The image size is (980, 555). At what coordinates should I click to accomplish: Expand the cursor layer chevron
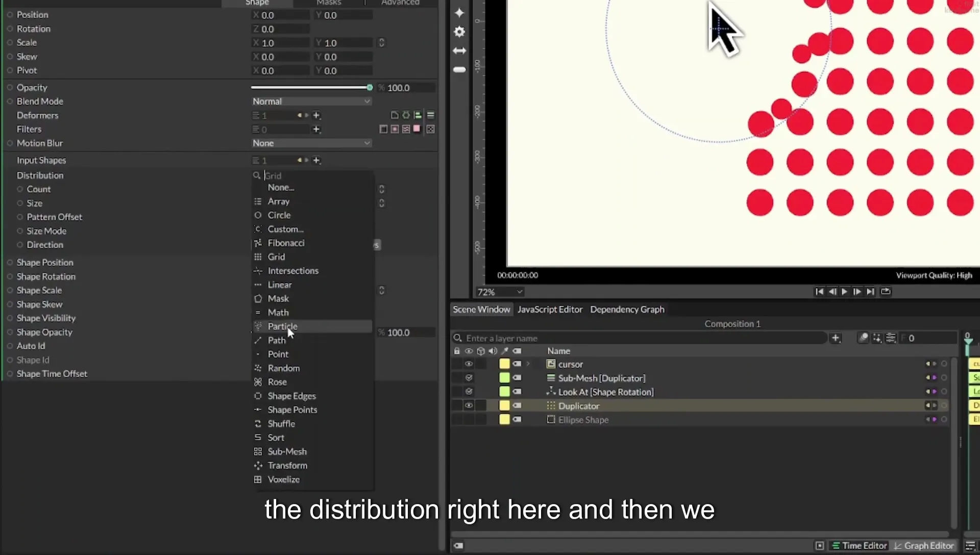[528, 364]
